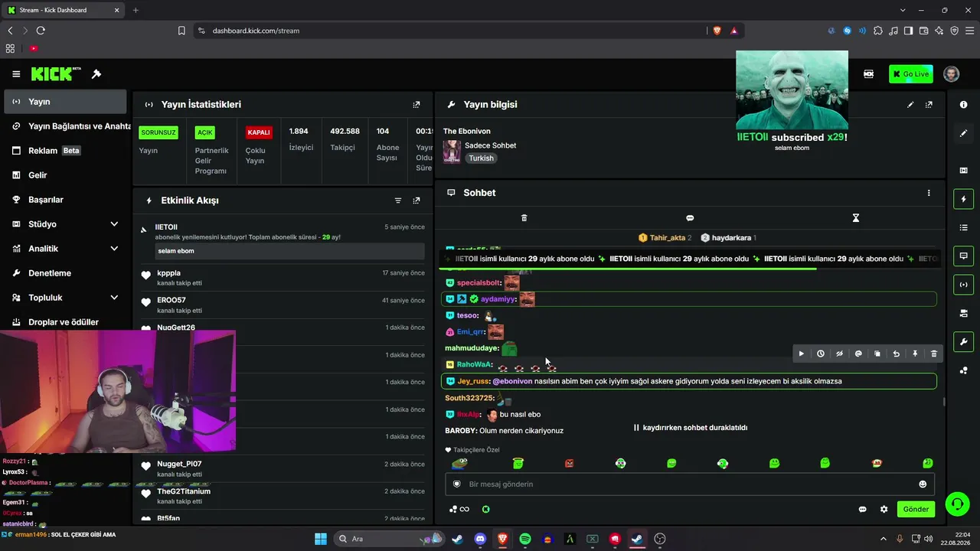This screenshot has width=980, height=551.
Task: Open Yayın Bağlantısı ve Anahtarı in sidebar
Action: coord(67,126)
